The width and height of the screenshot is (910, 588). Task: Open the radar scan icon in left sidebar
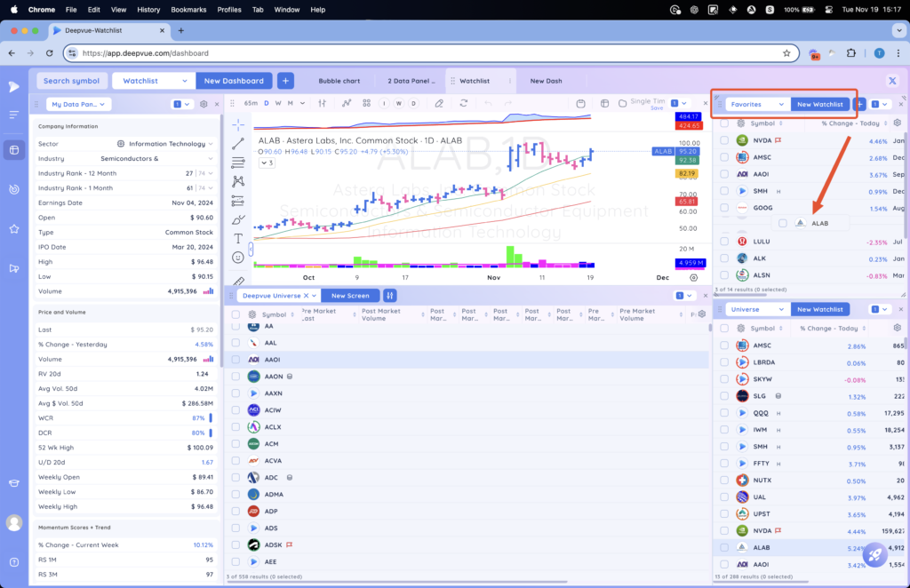tap(14, 189)
